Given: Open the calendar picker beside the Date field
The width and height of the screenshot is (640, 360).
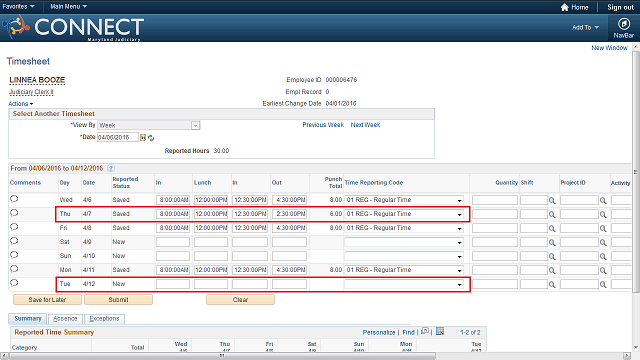Looking at the screenshot, I should [x=143, y=138].
